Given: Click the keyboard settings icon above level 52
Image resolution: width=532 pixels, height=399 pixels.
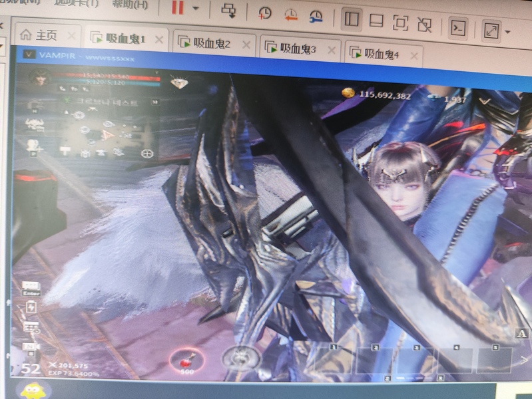Looking at the screenshot, I should pos(31,327).
